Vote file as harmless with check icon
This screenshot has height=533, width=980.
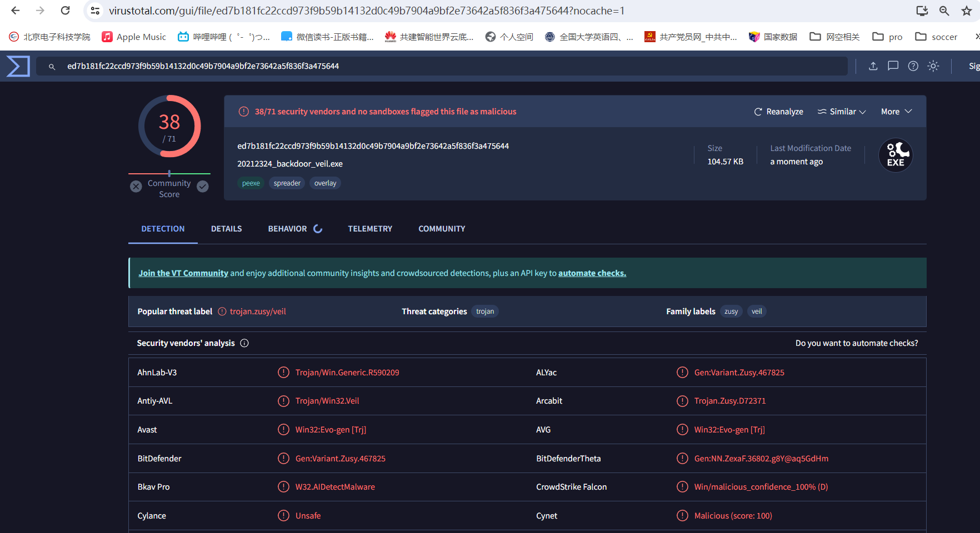point(203,187)
